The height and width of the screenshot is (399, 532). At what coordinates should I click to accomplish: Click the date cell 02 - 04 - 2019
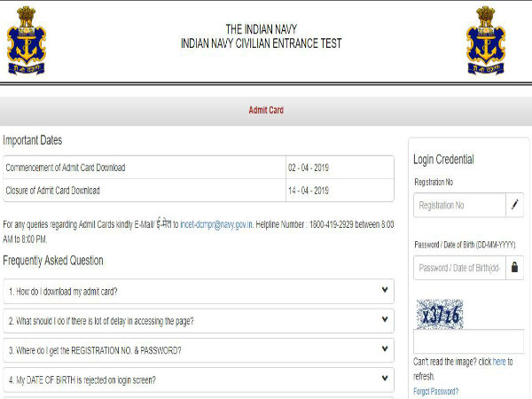(x=309, y=168)
